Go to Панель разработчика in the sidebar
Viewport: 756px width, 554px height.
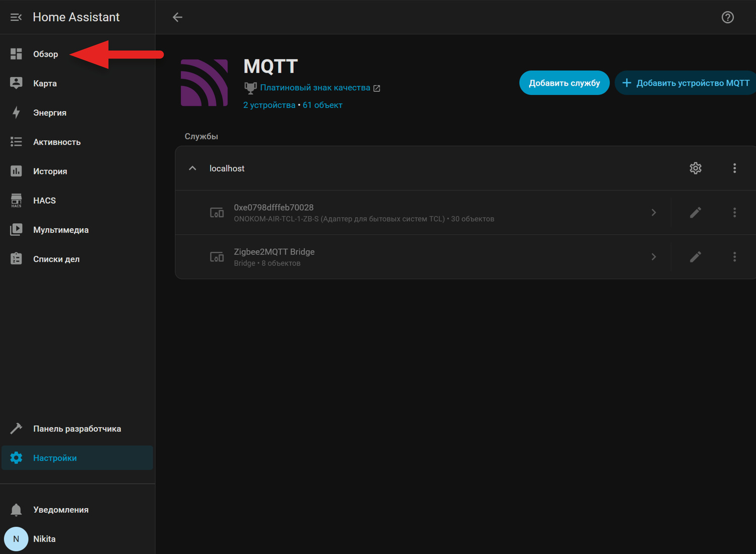tap(77, 429)
